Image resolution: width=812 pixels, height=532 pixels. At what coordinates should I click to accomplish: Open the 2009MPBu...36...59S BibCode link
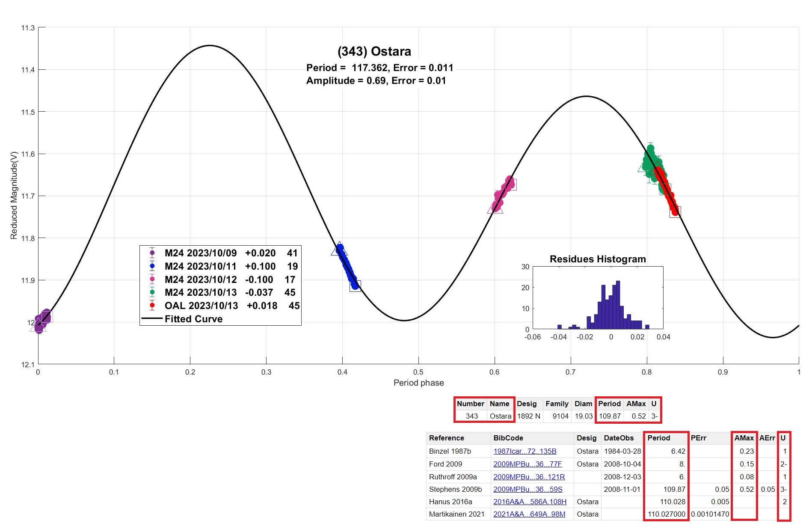click(x=528, y=489)
